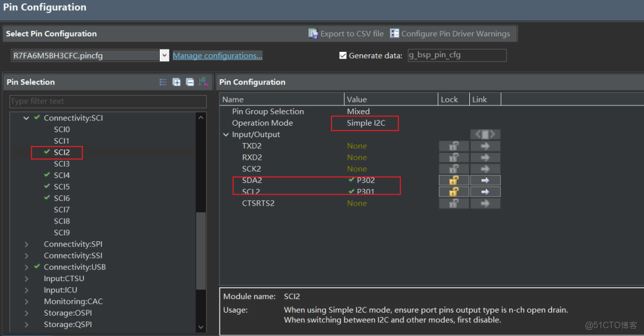Toggle lock for the SCL2 pin
The height and width of the screenshot is (336, 644).
click(x=454, y=192)
